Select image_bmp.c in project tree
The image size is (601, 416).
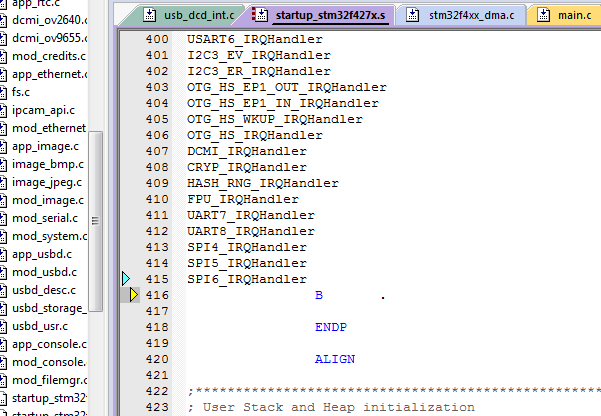pyautogui.click(x=48, y=164)
